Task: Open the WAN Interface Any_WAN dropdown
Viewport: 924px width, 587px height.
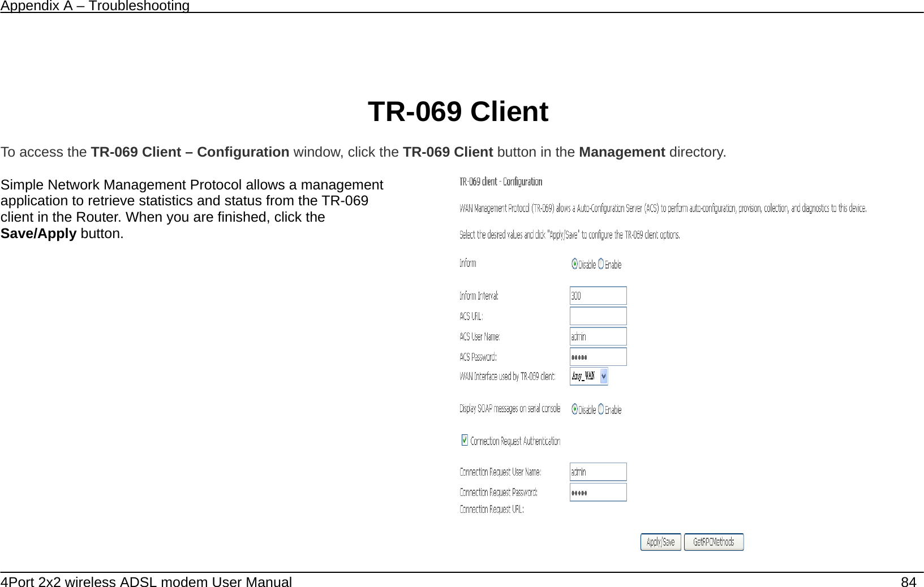Action: 589,376
